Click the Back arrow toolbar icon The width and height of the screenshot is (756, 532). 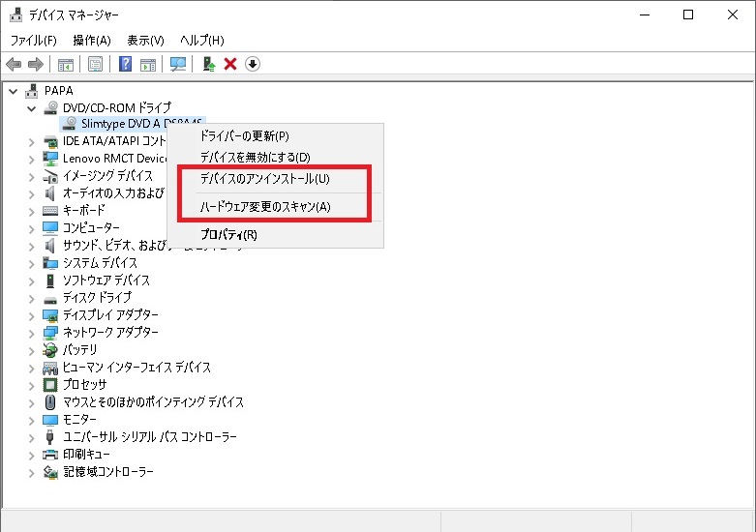[14, 64]
